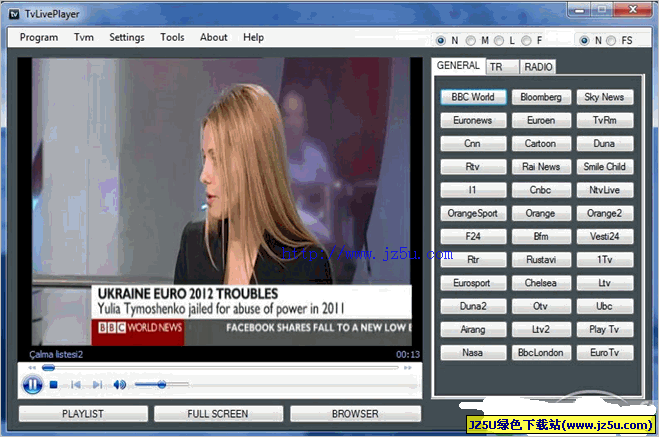659x437 pixels.
Task: Tune to the BBC World channel
Action: (473, 97)
